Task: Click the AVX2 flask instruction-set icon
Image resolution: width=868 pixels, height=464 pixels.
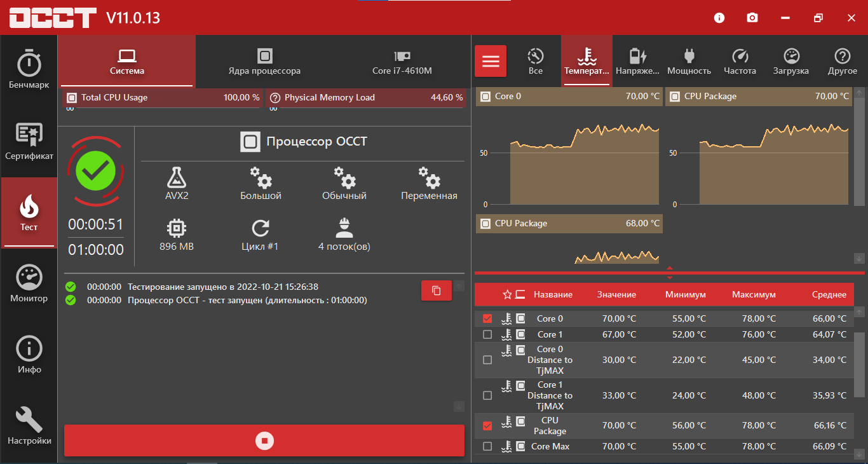Action: 177,177
